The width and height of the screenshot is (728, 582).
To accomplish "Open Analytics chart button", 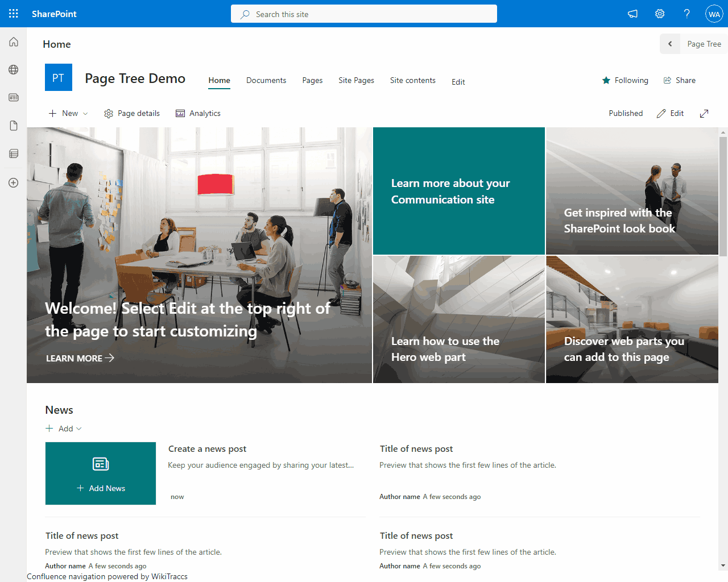I will pyautogui.click(x=198, y=113).
